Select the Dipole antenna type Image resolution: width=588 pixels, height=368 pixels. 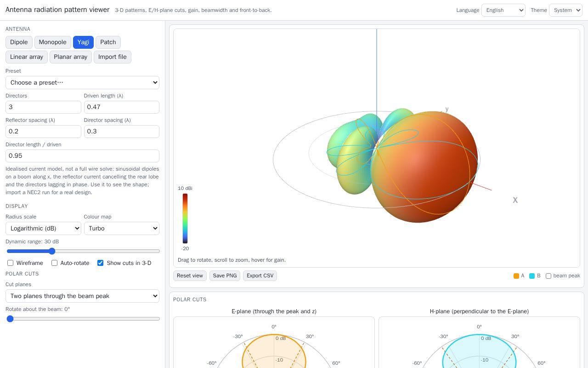[19, 42]
